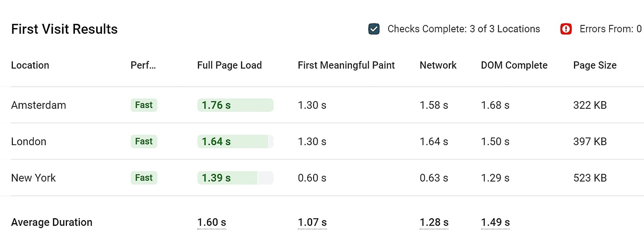The image size is (644, 244).
Task: Click the New York location row label
Action: [33, 178]
